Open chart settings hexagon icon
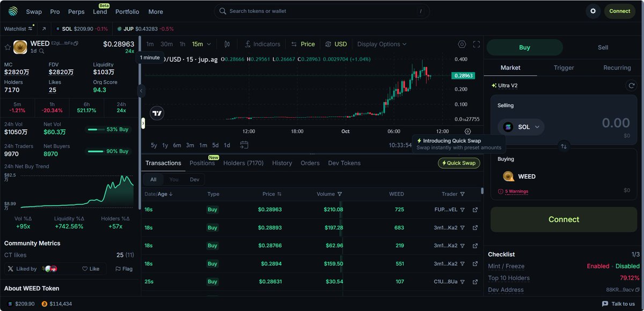 462,44
